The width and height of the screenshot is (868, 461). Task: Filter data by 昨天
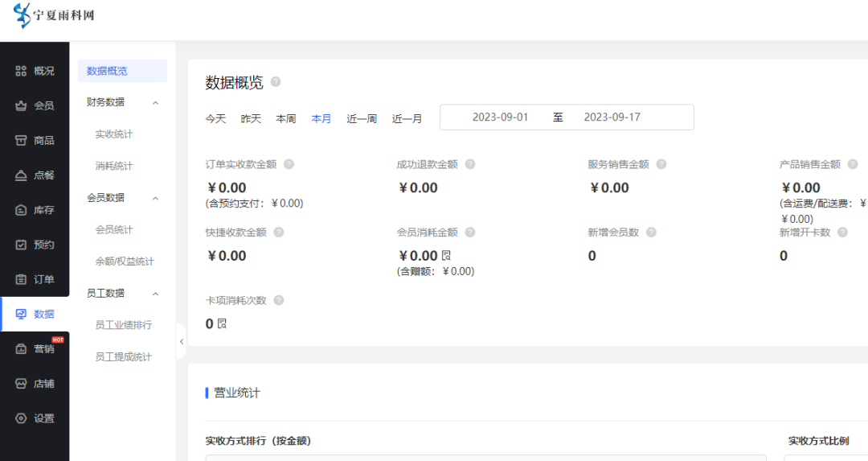(x=251, y=118)
